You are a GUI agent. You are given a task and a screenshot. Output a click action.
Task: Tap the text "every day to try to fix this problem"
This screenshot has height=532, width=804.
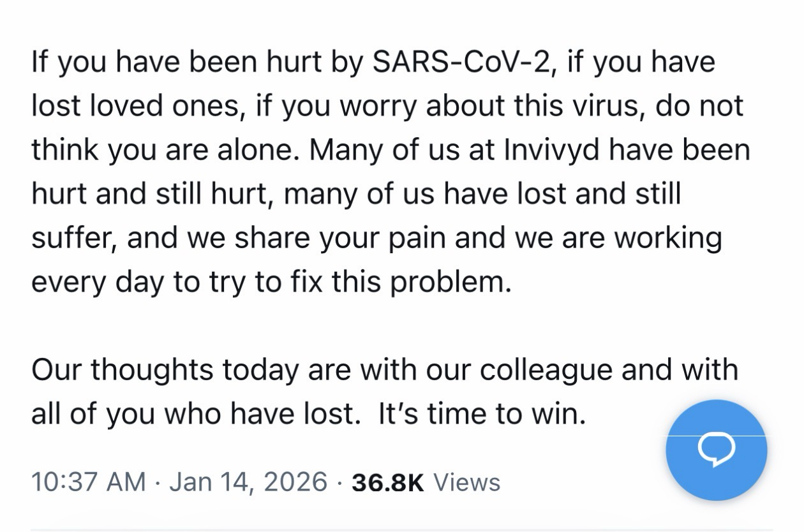point(271,281)
